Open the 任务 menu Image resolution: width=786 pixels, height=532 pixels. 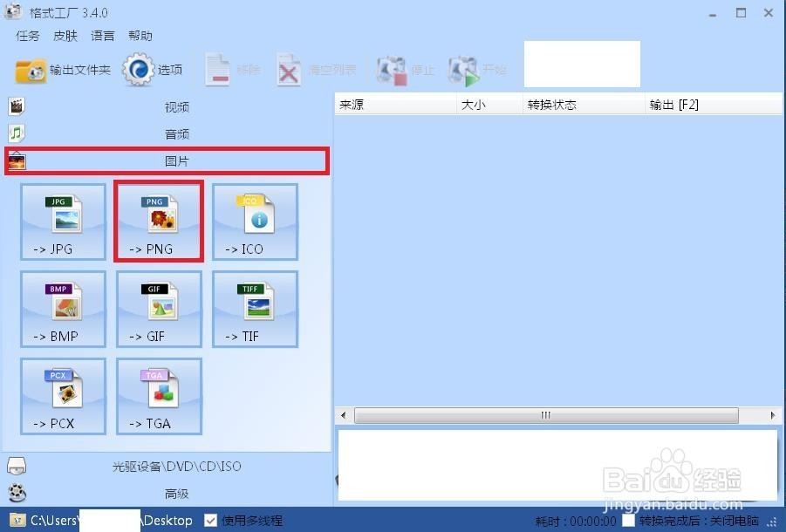point(26,36)
